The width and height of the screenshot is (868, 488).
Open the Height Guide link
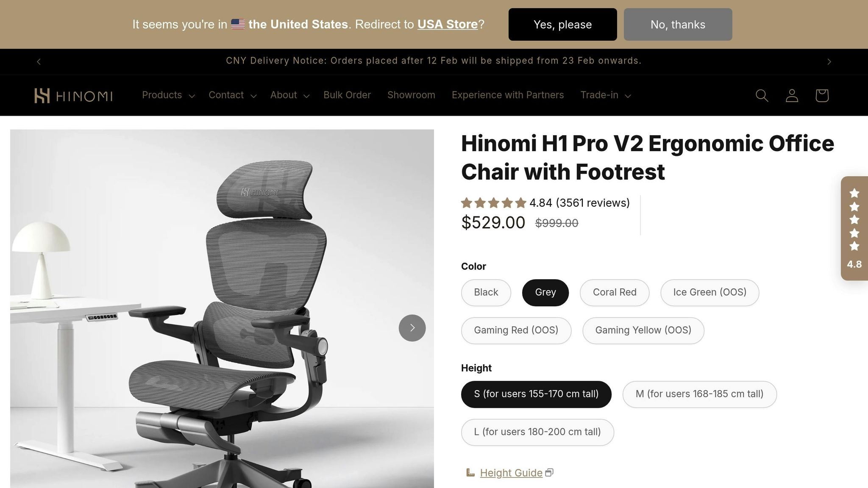[511, 473]
